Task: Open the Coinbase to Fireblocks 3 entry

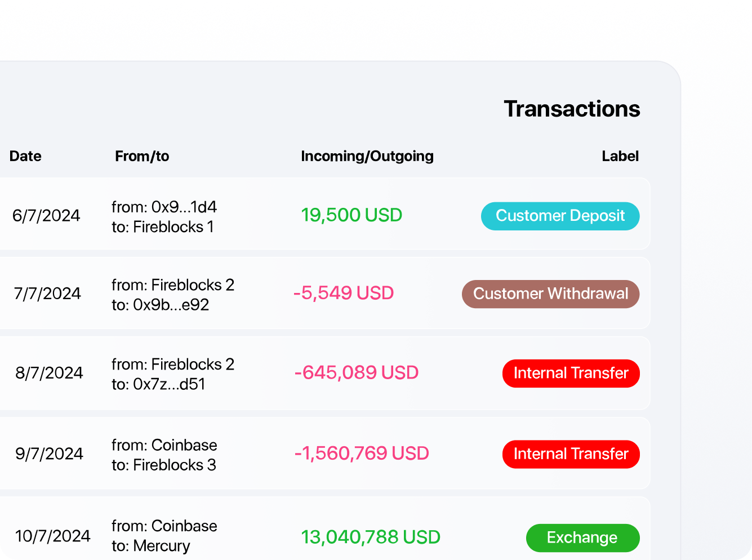Action: click(164, 455)
